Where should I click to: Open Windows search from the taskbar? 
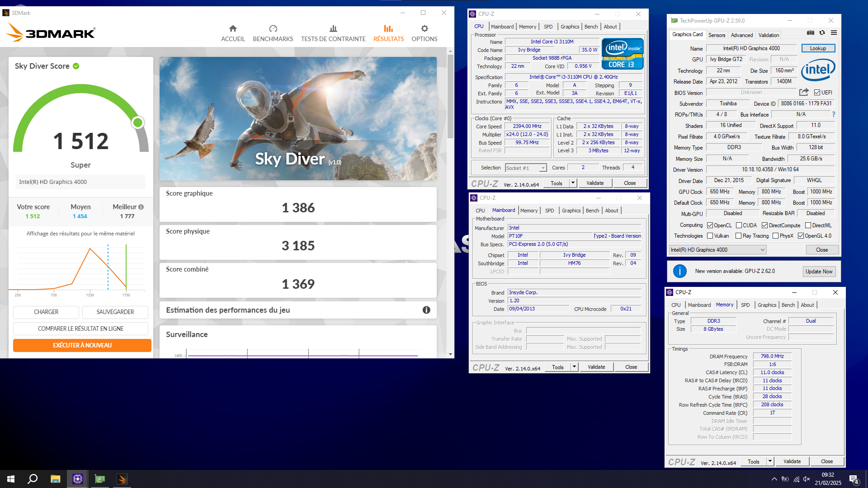(x=33, y=479)
